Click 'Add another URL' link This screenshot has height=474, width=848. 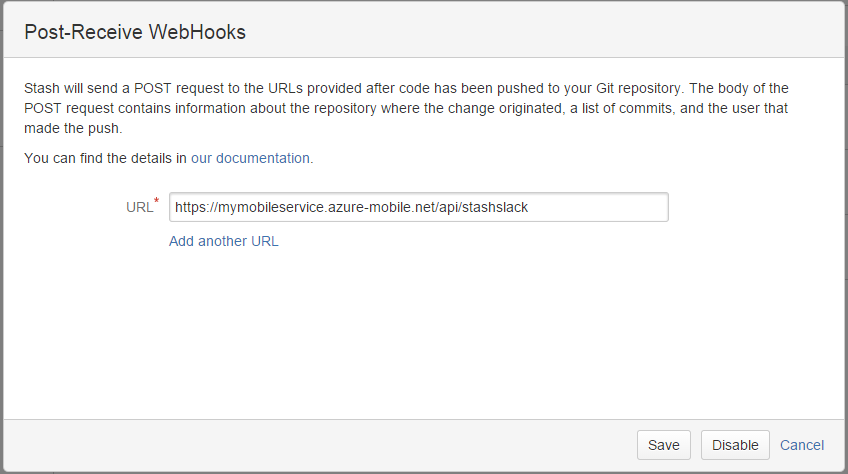(223, 241)
